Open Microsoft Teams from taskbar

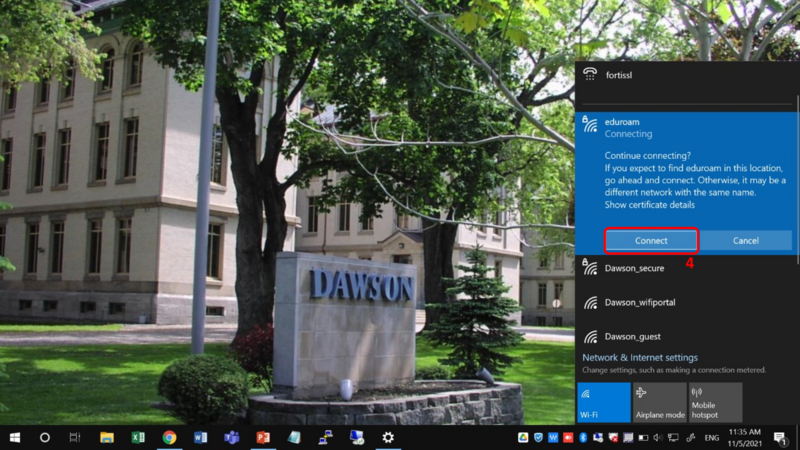point(232,438)
